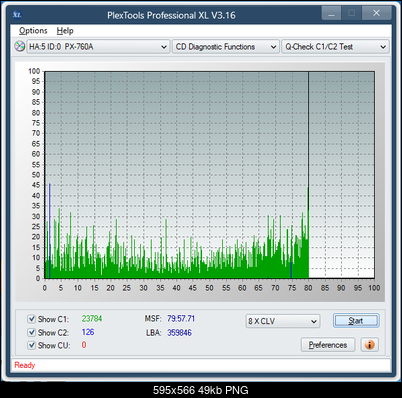Viewport: 402px width, 398px height.
Task: Click the C2 count value 126
Action: tap(88, 332)
